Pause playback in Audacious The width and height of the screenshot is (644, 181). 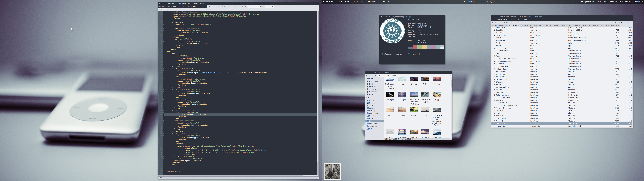coord(504,22)
